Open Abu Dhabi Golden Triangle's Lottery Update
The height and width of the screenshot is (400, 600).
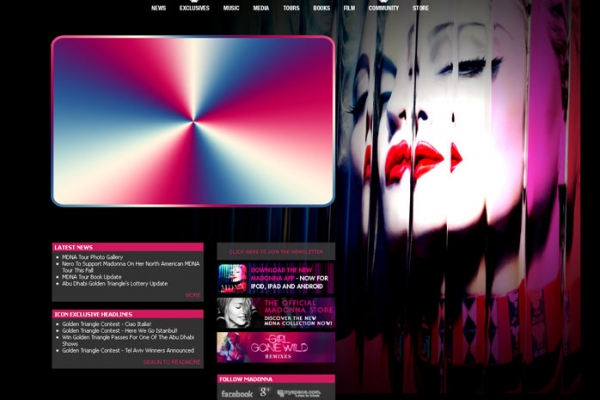(x=115, y=284)
